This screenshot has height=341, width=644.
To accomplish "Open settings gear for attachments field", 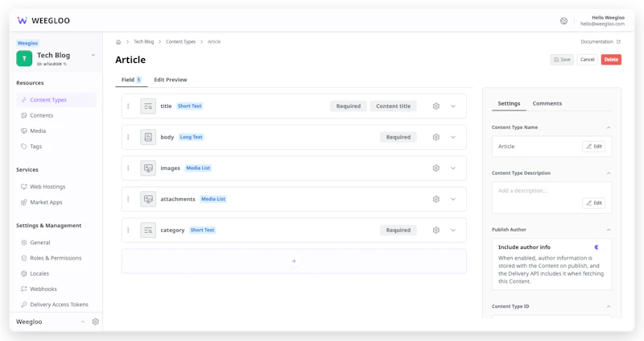I will pyautogui.click(x=436, y=199).
